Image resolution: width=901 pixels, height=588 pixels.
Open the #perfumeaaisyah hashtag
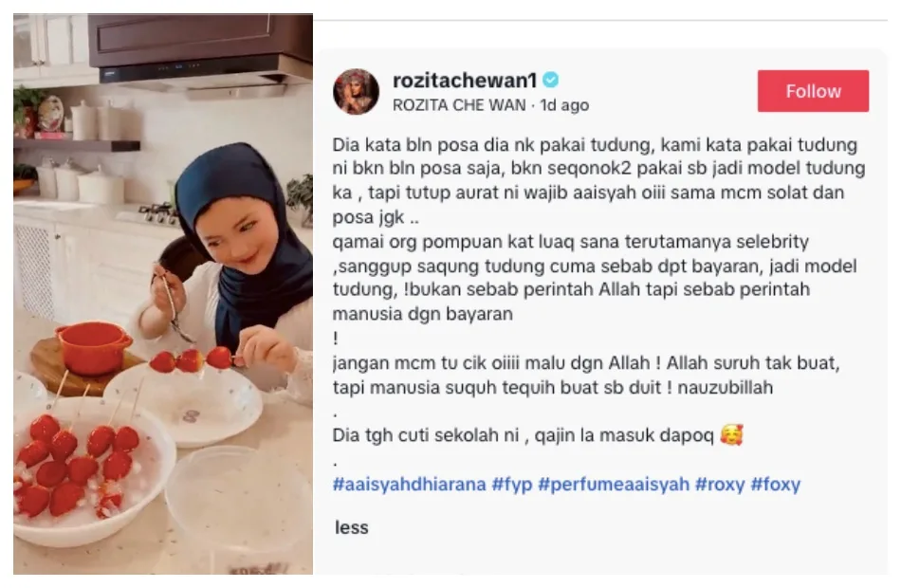coord(614,485)
